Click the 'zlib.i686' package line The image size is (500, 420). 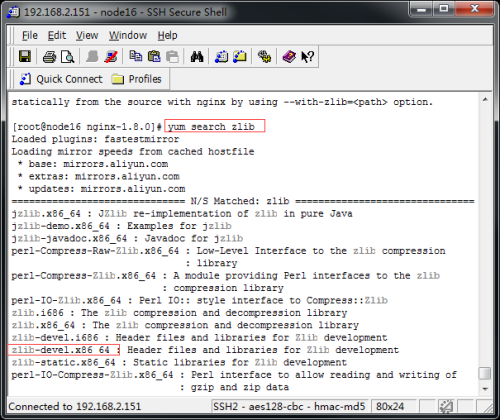click(x=179, y=313)
